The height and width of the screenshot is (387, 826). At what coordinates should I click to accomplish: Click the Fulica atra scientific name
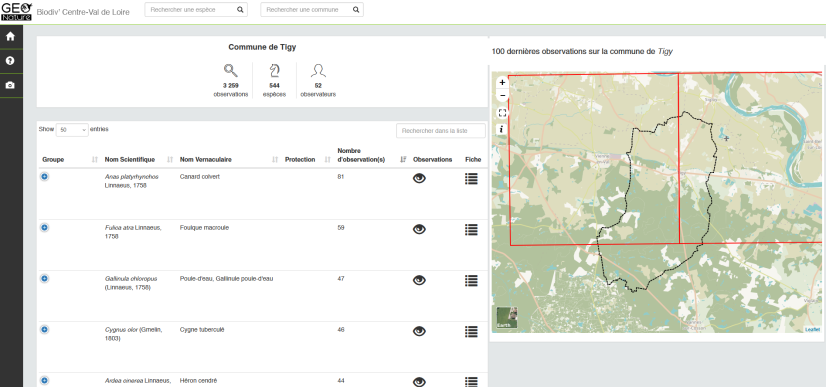pos(119,228)
